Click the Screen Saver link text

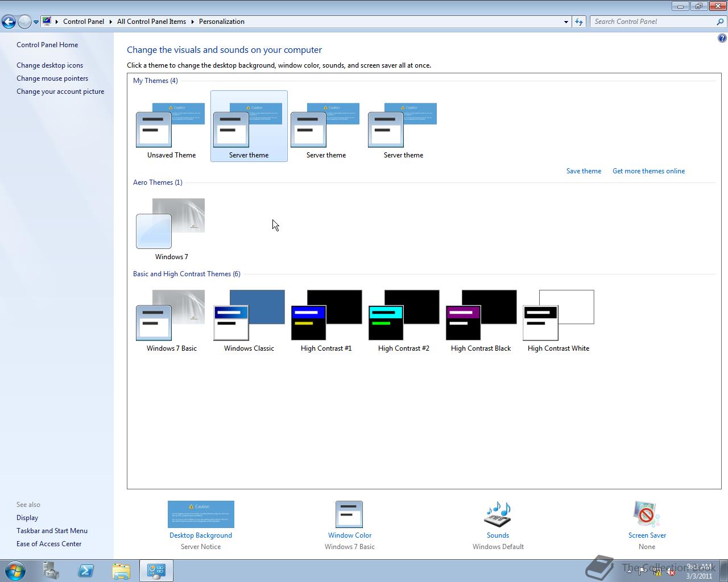(647, 535)
